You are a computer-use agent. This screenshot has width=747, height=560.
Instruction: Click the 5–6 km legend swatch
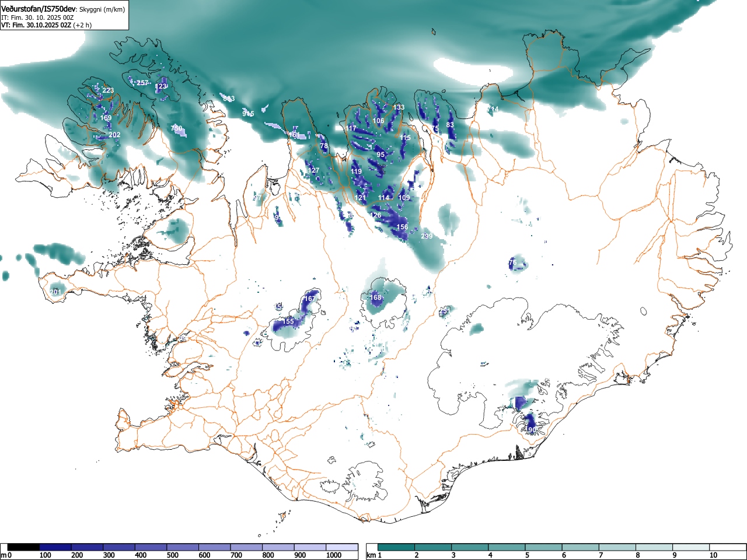click(544, 547)
